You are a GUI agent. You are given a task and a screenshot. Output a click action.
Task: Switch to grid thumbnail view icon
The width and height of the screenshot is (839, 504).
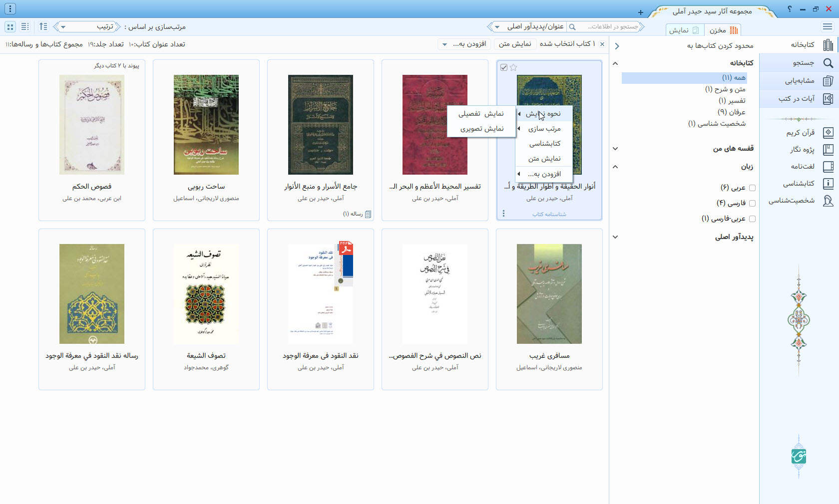coord(10,26)
